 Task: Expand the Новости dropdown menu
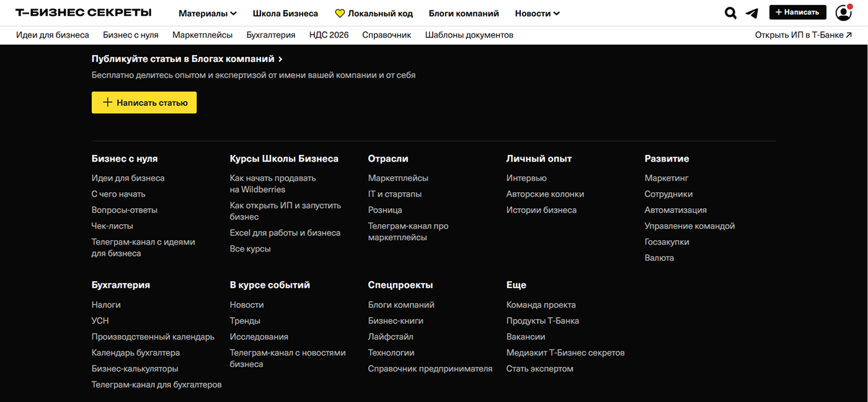538,13
